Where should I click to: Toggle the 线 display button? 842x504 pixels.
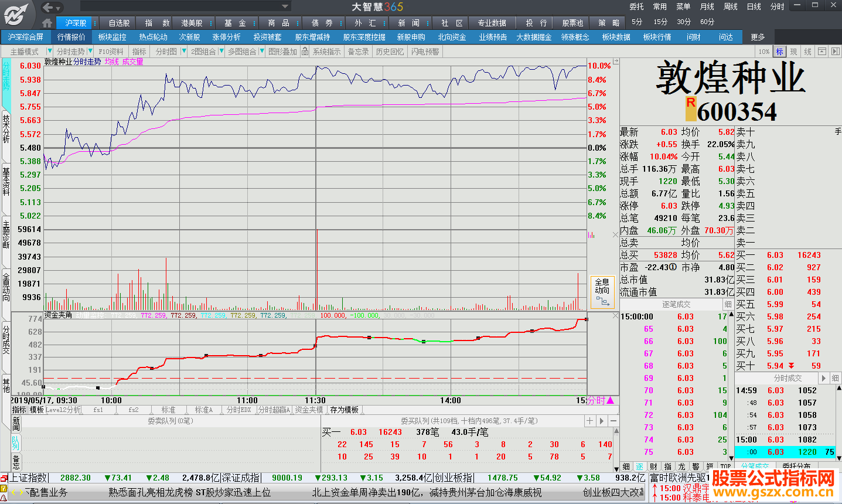point(807,52)
